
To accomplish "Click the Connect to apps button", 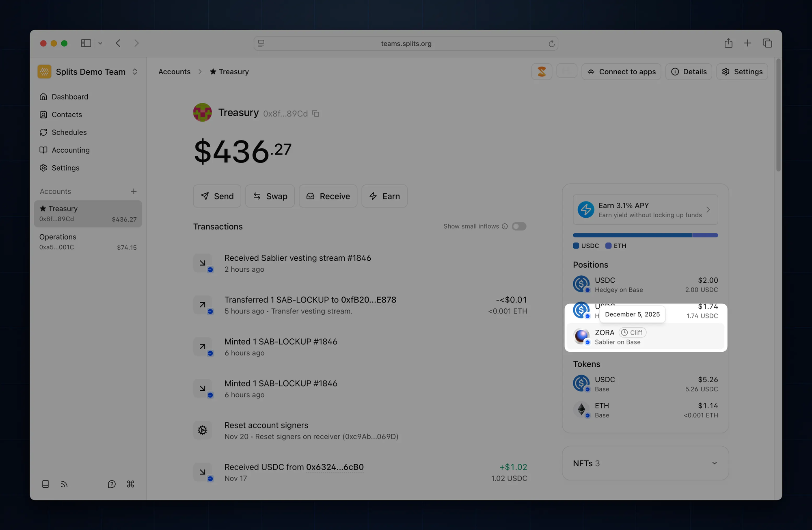I will (621, 71).
